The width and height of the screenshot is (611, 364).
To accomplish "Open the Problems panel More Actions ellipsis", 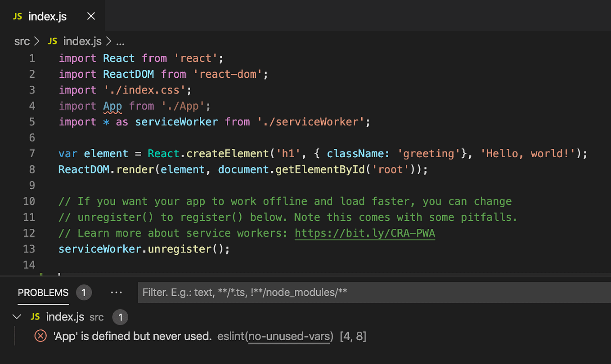I will (116, 293).
